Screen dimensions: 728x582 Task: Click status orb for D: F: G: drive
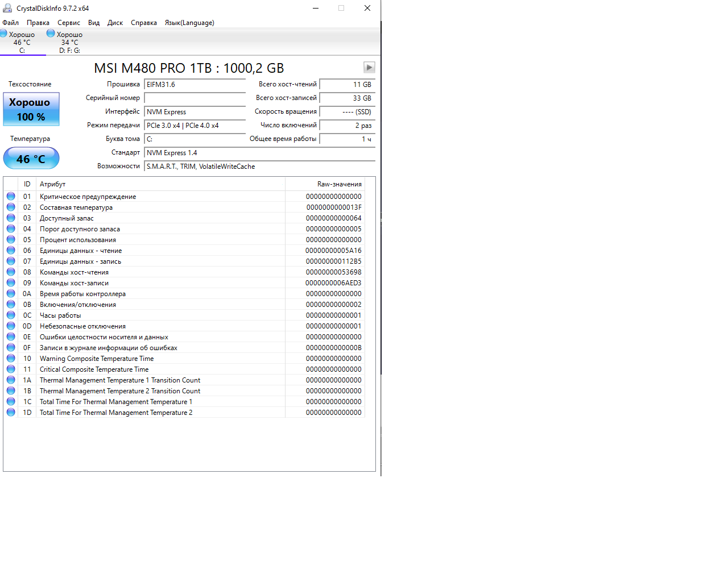coord(51,34)
